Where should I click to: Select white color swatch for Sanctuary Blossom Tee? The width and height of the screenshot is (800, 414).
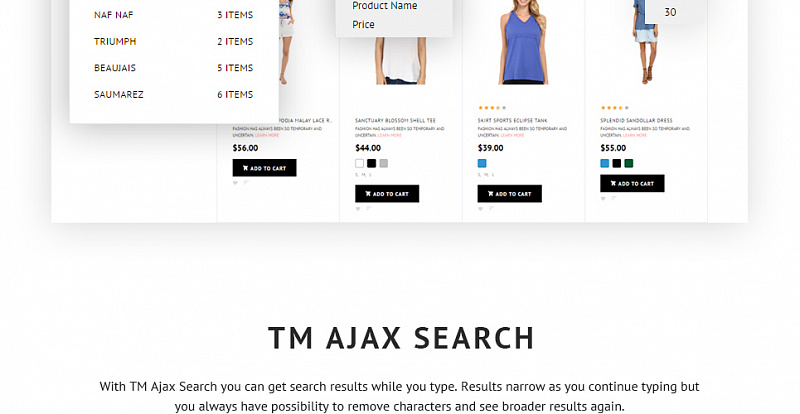[x=359, y=163]
